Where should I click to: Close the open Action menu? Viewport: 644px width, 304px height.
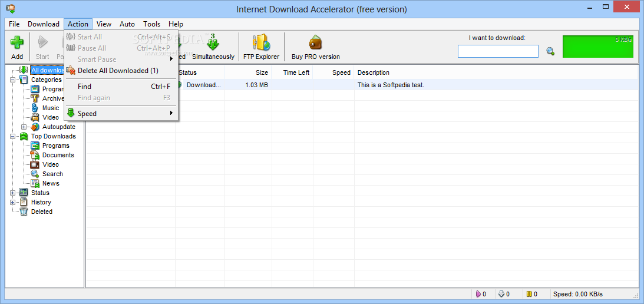(78, 24)
